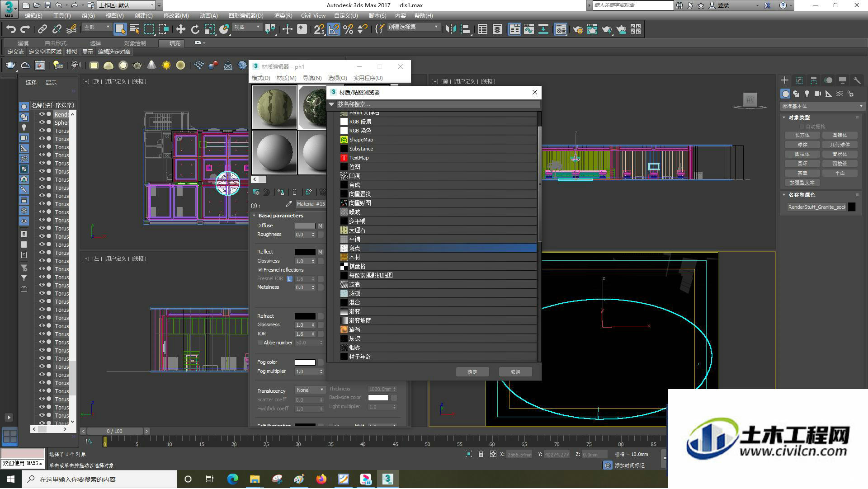Toggle Fresnel reflections checkbox
The width and height of the screenshot is (868, 489).
tap(260, 270)
